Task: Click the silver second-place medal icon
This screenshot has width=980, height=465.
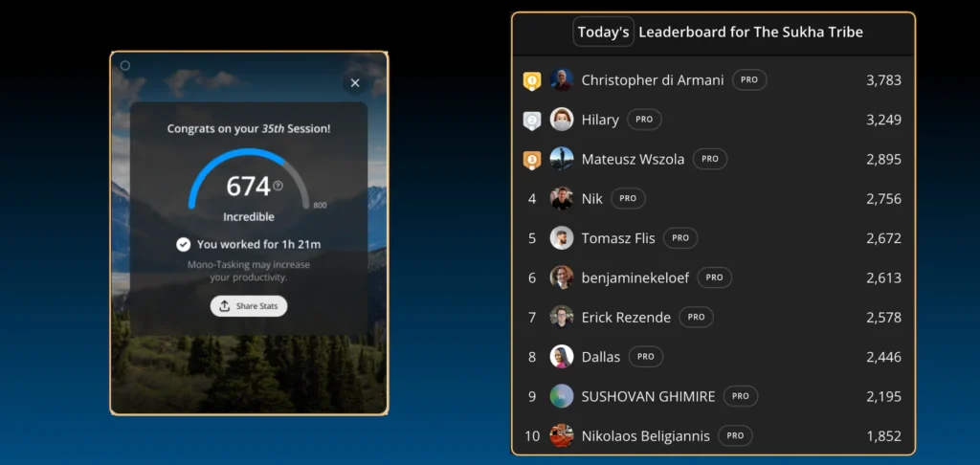Action: tap(532, 120)
